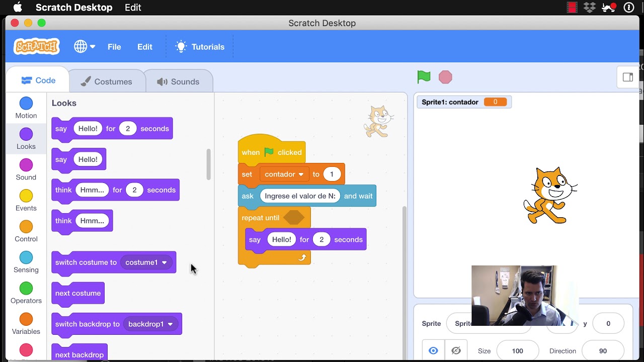Select the Sound block category
Screen dimensions: 644x362
(x=26, y=169)
